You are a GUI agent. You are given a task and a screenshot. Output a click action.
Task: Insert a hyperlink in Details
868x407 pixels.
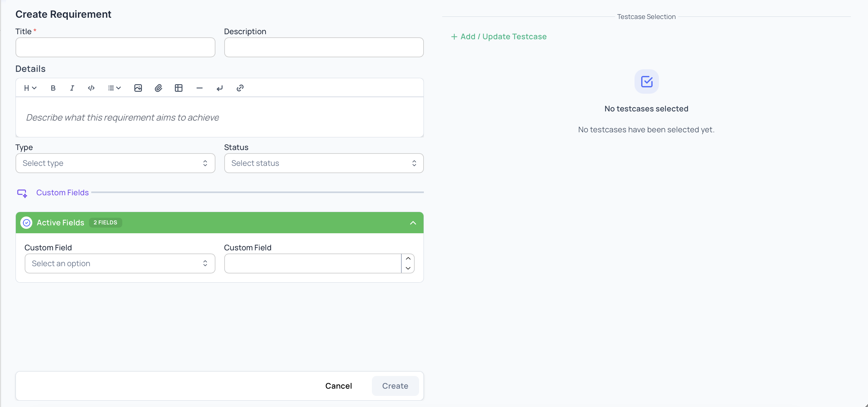pos(240,88)
